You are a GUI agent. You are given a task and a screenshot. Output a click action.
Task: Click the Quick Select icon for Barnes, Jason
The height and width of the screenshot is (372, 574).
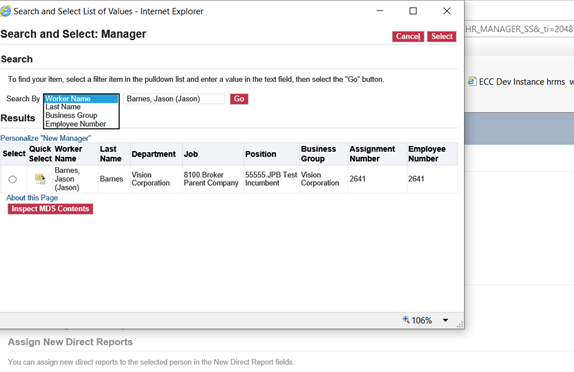pos(40,179)
